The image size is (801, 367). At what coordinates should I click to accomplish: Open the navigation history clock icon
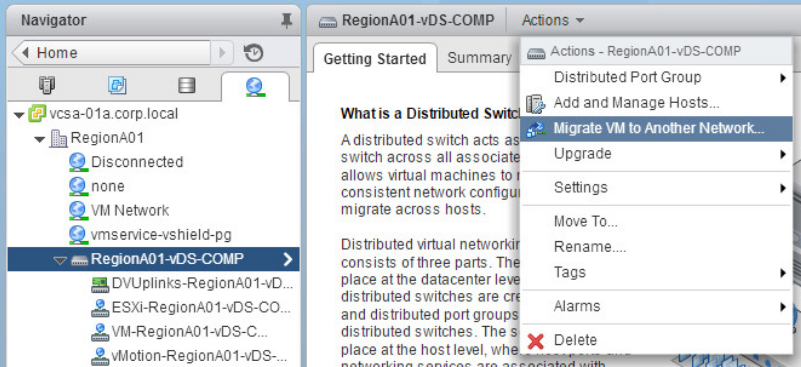pyautogui.click(x=253, y=53)
